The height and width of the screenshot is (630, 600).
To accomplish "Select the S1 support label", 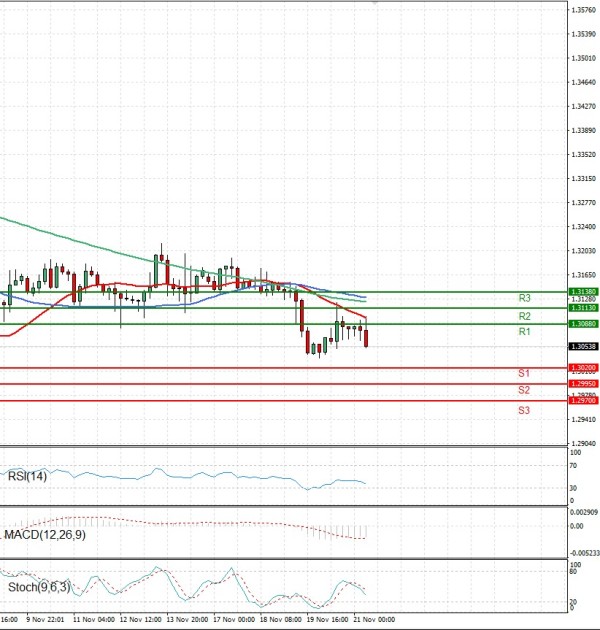I will [524, 374].
